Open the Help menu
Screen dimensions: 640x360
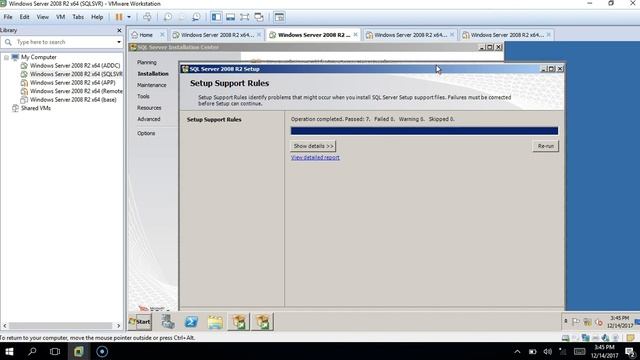point(97,17)
